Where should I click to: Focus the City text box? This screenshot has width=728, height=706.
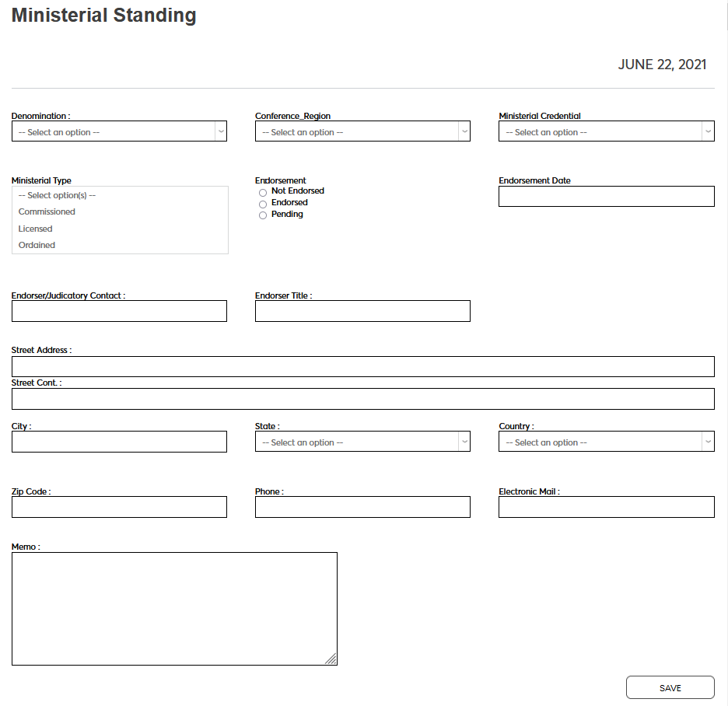pos(119,442)
